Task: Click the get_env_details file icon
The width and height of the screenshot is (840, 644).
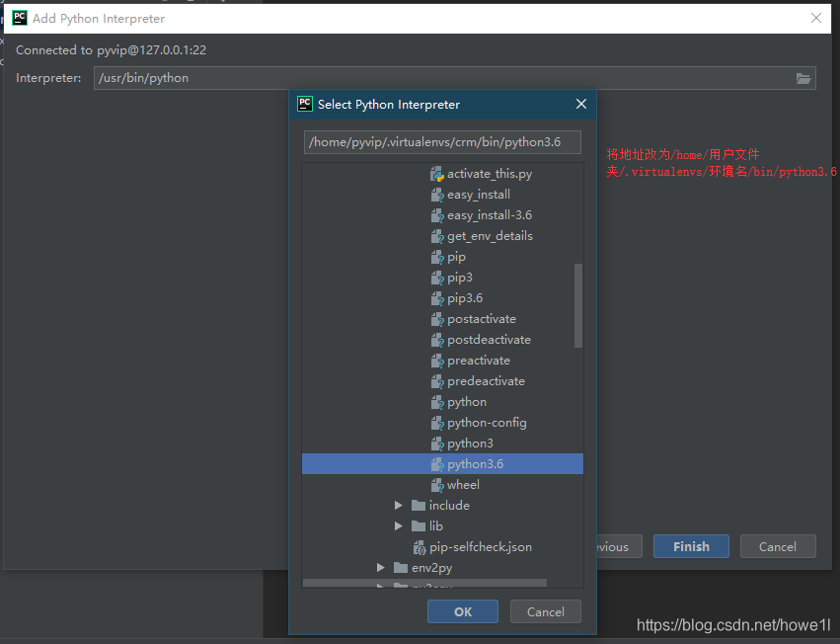Action: pos(437,236)
